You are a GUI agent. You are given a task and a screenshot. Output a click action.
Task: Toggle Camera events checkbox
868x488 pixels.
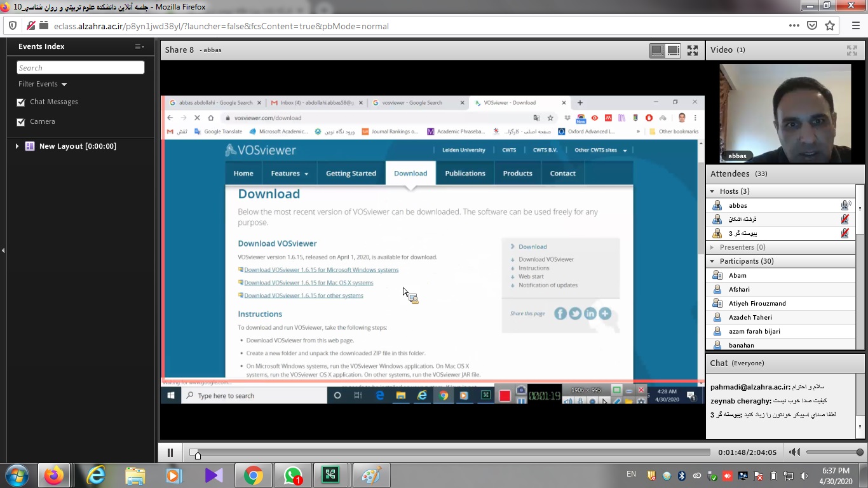pyautogui.click(x=21, y=122)
